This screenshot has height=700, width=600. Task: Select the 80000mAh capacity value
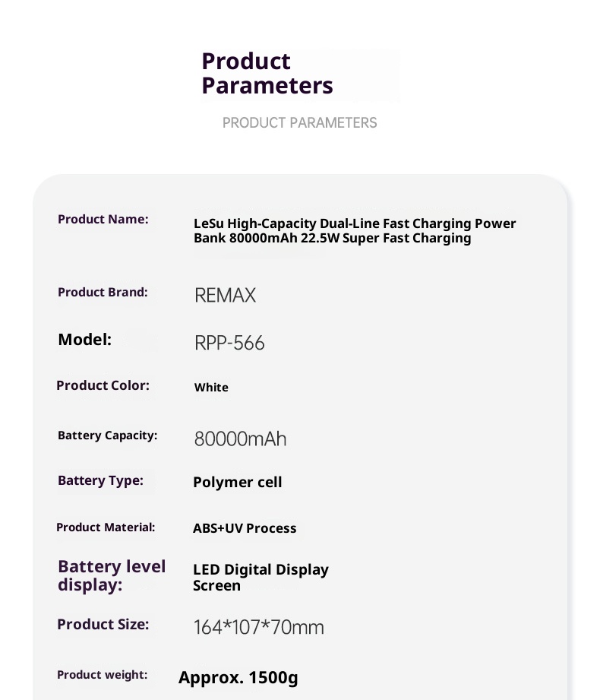point(240,439)
